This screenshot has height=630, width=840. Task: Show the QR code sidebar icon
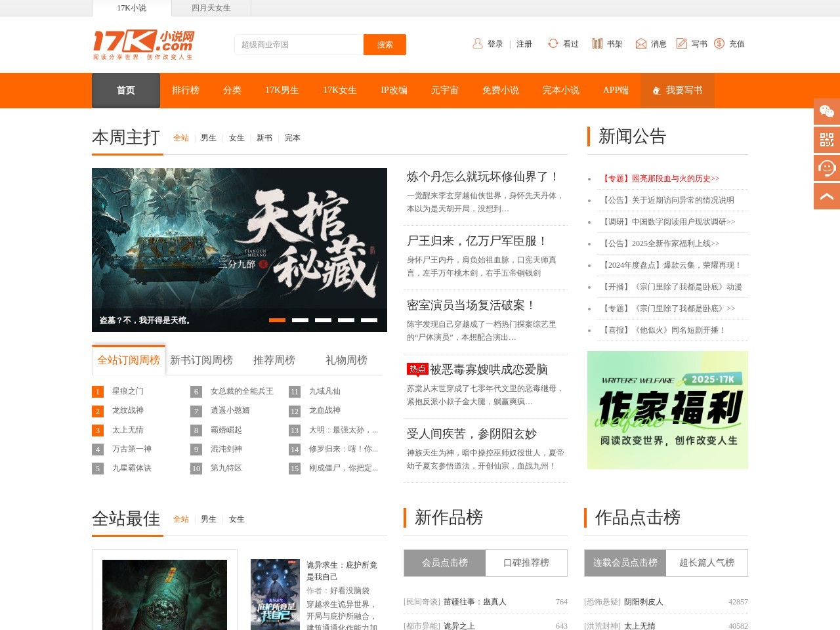[x=826, y=140]
